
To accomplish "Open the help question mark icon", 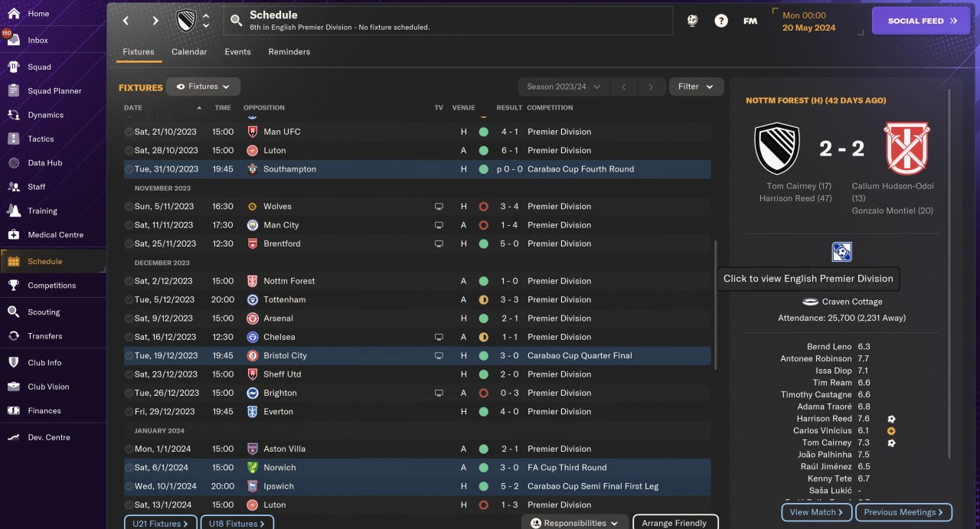I will 721,21.
